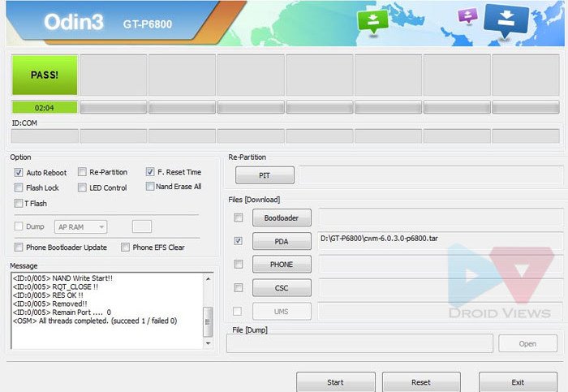Click the 'RES OK !!' log line

click(x=48, y=295)
